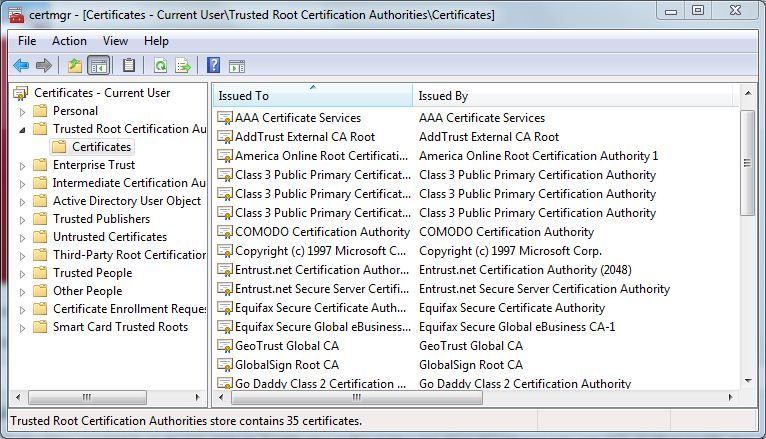Click the AAA Certificate Services certificate icon
The height and width of the screenshot is (439, 766).
tap(224, 118)
